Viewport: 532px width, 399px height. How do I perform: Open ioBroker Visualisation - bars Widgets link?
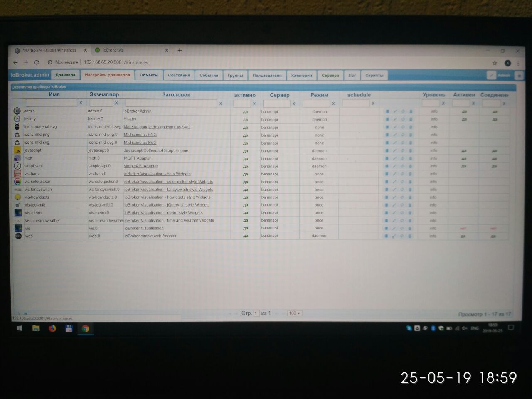(157, 174)
